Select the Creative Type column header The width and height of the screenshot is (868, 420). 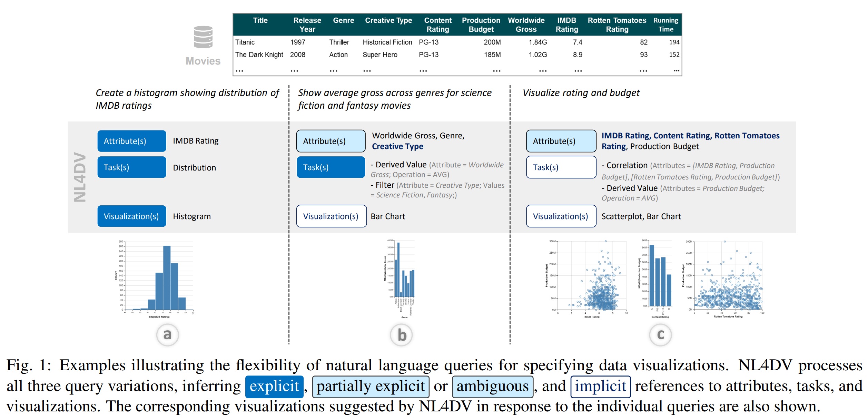click(x=388, y=20)
